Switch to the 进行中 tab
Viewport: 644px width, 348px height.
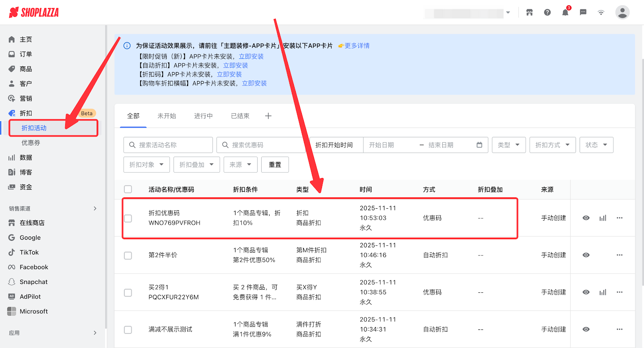pyautogui.click(x=203, y=116)
